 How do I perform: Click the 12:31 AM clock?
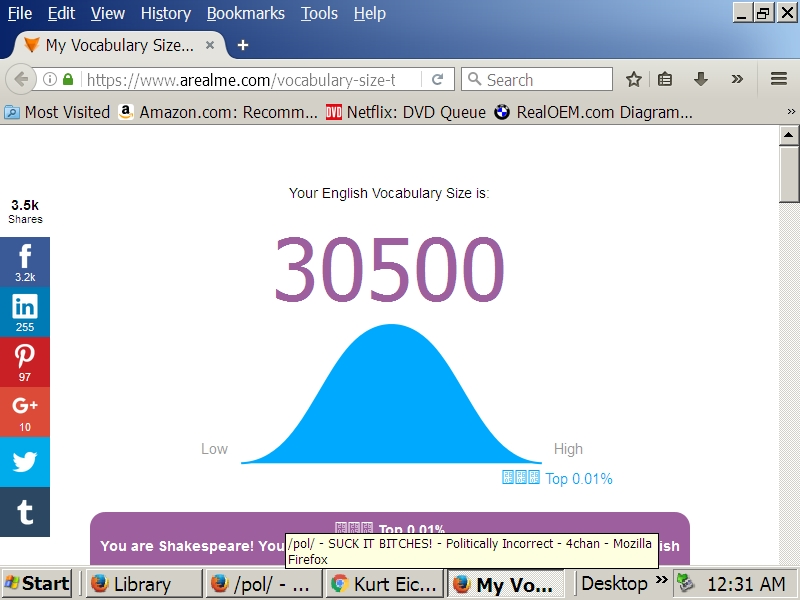746,583
